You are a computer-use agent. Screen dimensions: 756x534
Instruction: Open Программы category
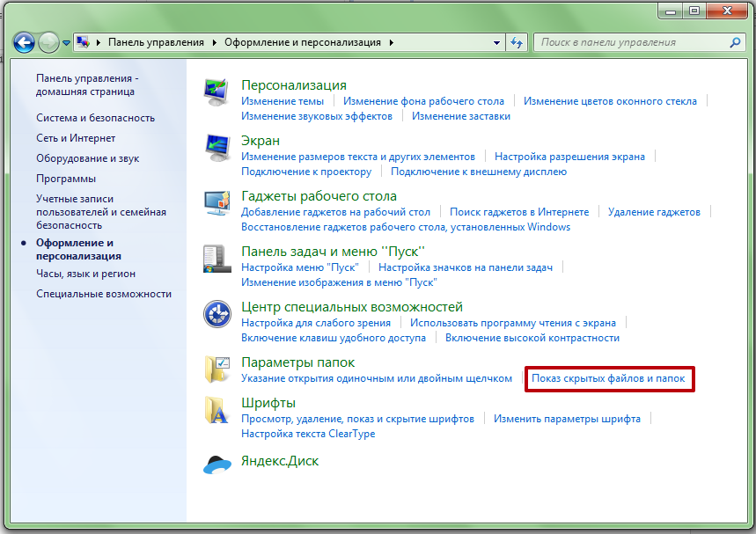pyautogui.click(x=66, y=179)
